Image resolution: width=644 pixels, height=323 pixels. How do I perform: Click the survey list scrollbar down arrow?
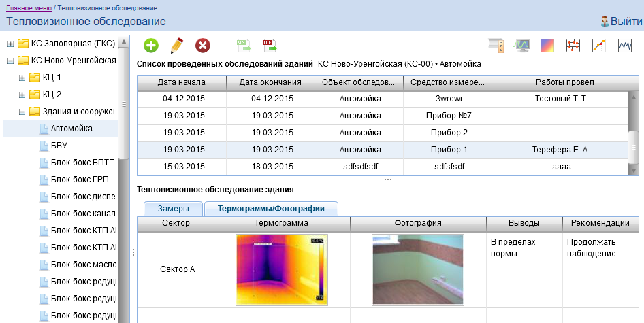(x=634, y=170)
